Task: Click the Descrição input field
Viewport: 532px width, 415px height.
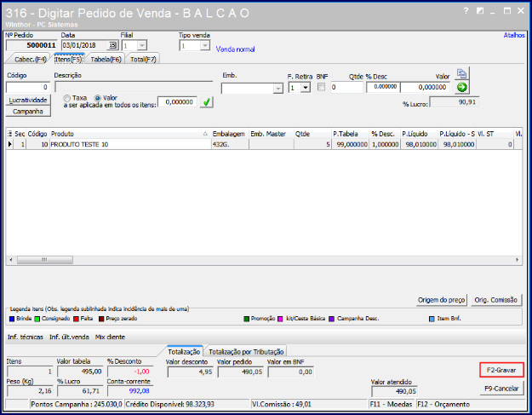Action: (134, 87)
